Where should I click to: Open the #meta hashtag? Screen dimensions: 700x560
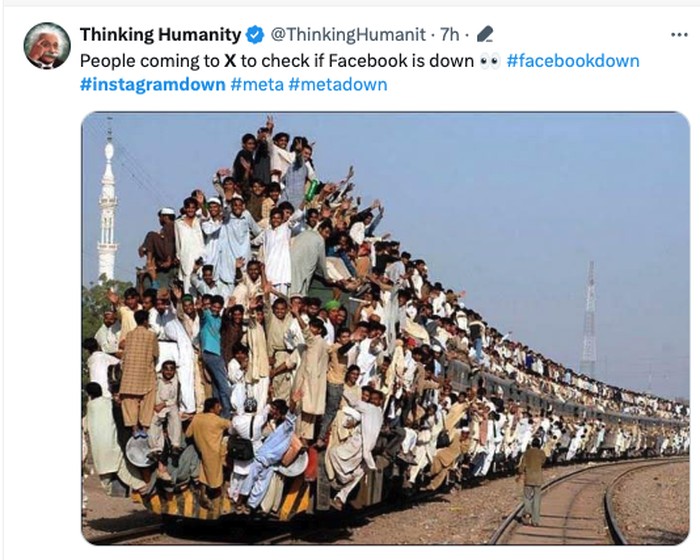point(257,84)
